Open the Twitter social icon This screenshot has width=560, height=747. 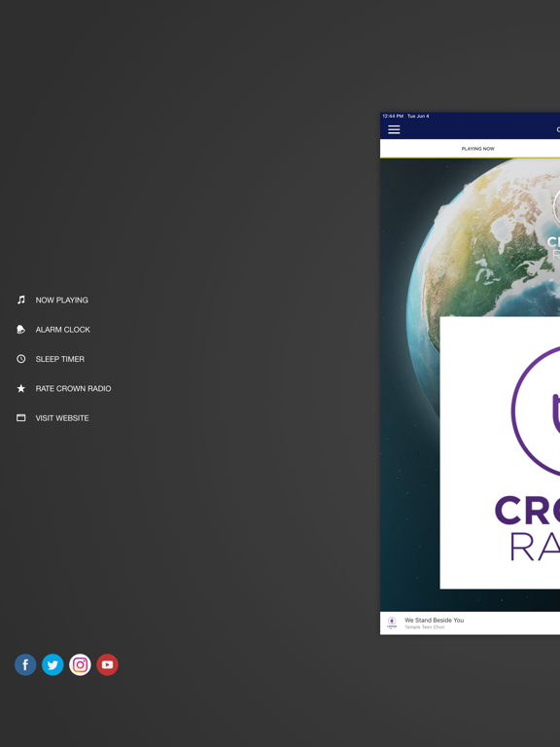(x=52, y=664)
